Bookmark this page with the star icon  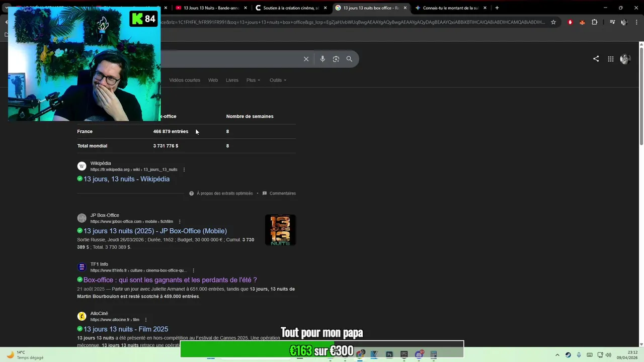tap(553, 22)
